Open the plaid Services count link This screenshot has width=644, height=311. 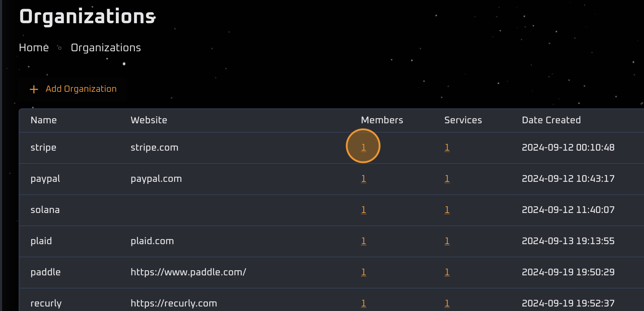[x=447, y=241]
